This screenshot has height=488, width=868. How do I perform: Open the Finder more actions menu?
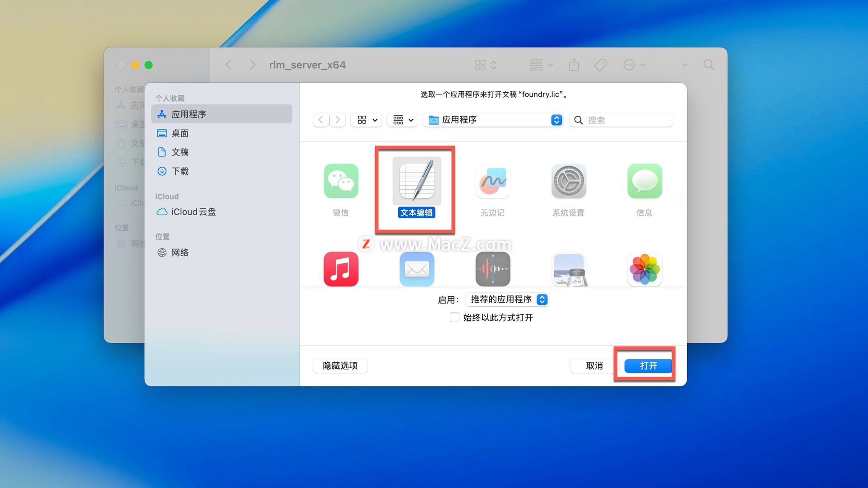[x=634, y=65]
